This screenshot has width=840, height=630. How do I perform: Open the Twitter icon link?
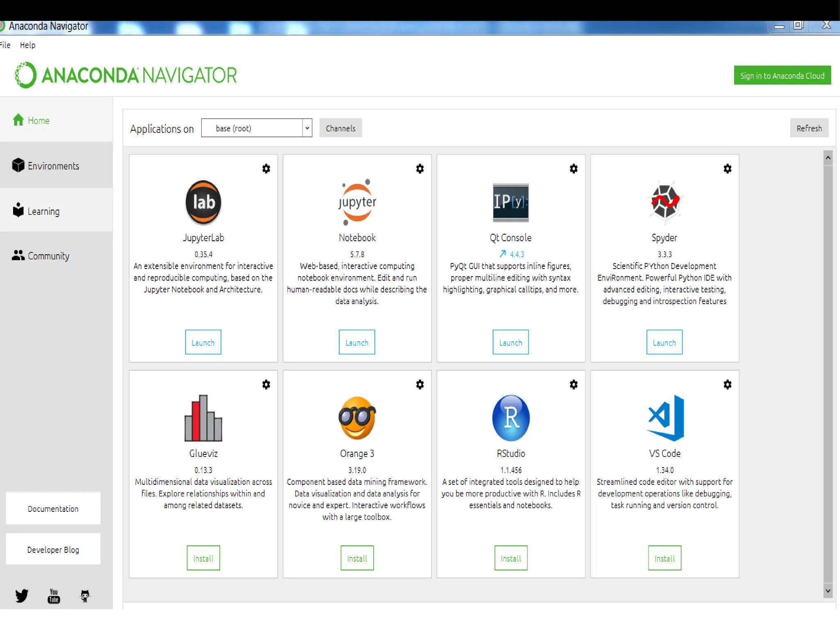click(x=22, y=596)
